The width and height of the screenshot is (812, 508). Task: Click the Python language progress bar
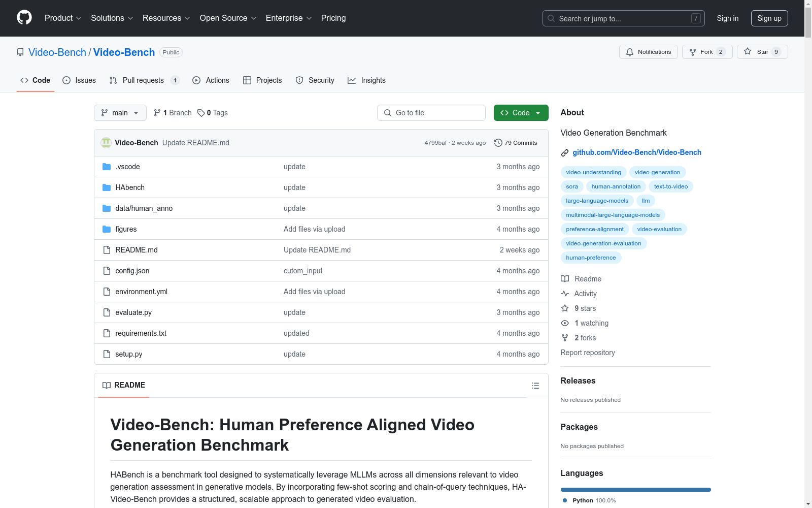pyautogui.click(x=636, y=490)
